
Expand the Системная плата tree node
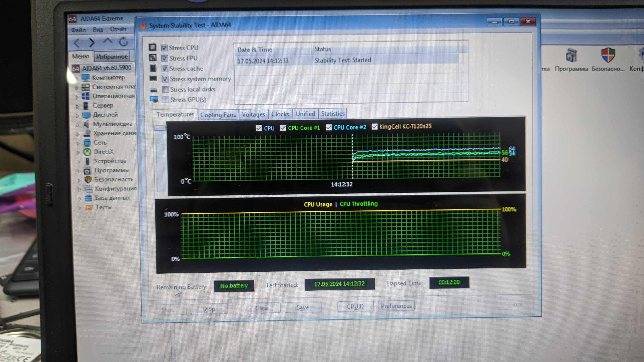point(77,88)
